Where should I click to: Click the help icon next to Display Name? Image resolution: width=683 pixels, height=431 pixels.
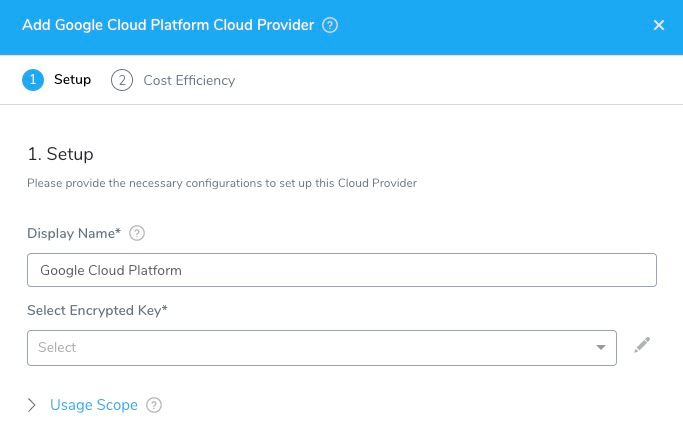click(137, 233)
